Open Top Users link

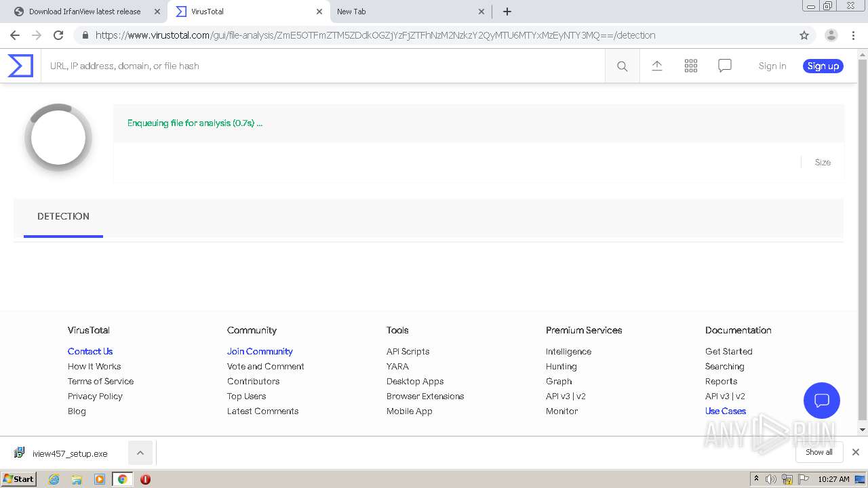click(246, 396)
